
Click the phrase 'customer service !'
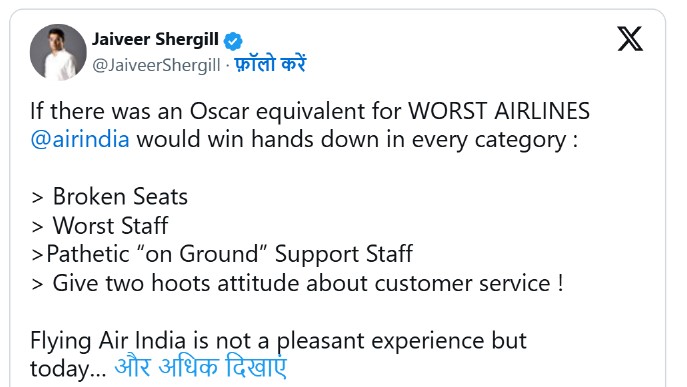click(x=469, y=283)
